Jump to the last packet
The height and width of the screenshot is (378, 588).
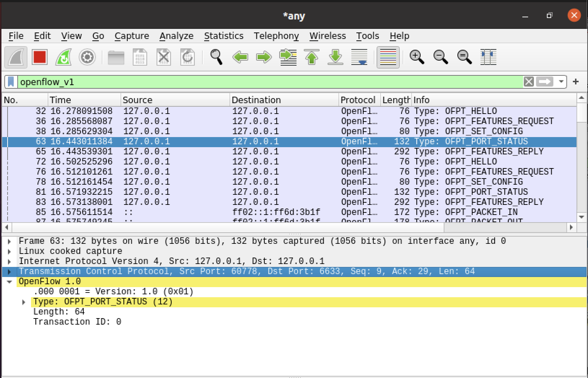[335, 57]
